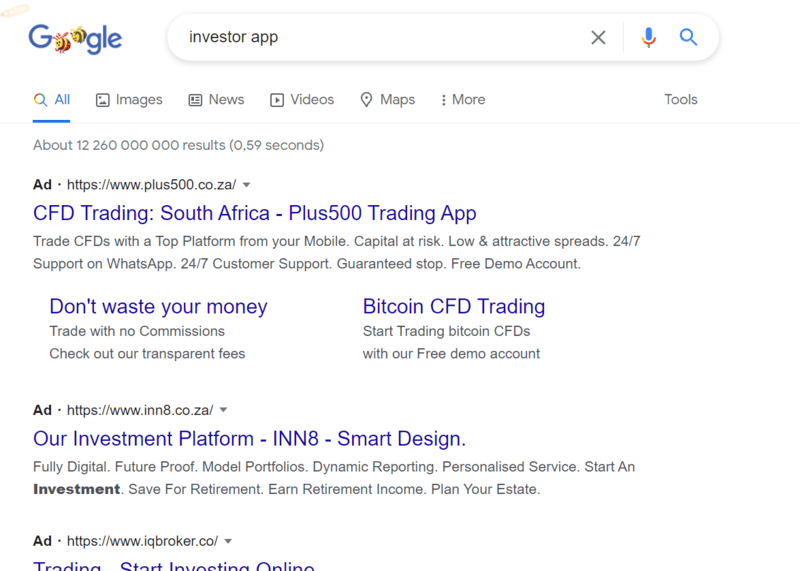Image resolution: width=800 pixels, height=571 pixels.
Task: Select the All results tab
Action: (52, 100)
